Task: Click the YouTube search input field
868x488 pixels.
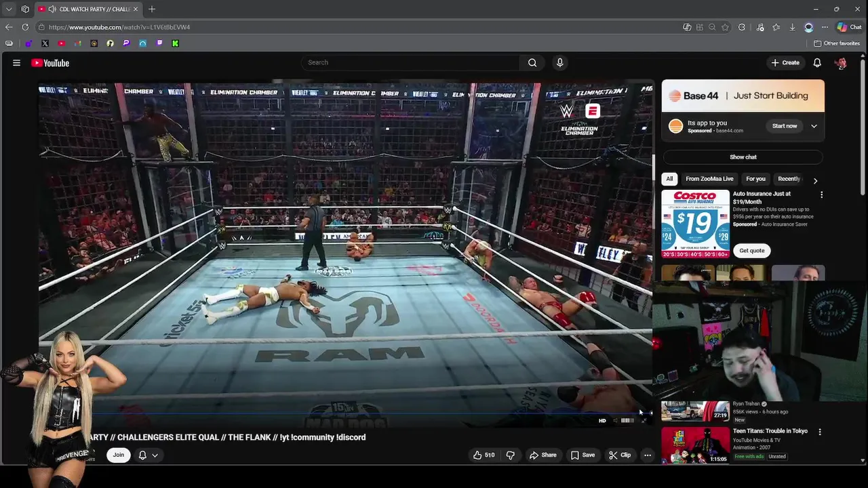Action: pyautogui.click(x=411, y=62)
